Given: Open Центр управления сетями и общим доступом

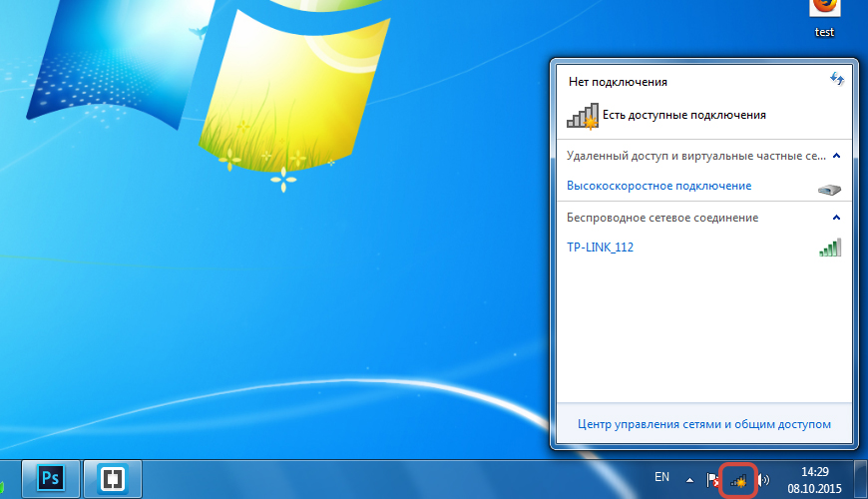Looking at the screenshot, I should coord(704,424).
